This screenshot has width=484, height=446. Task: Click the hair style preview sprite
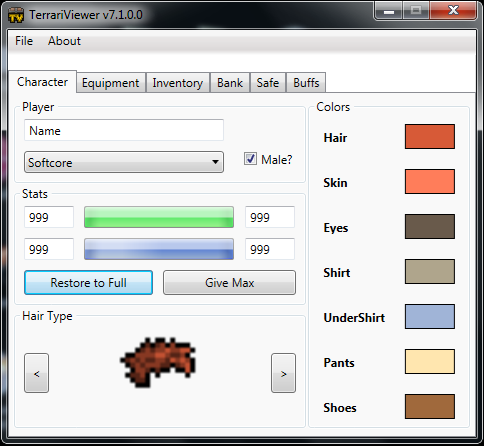click(x=158, y=362)
